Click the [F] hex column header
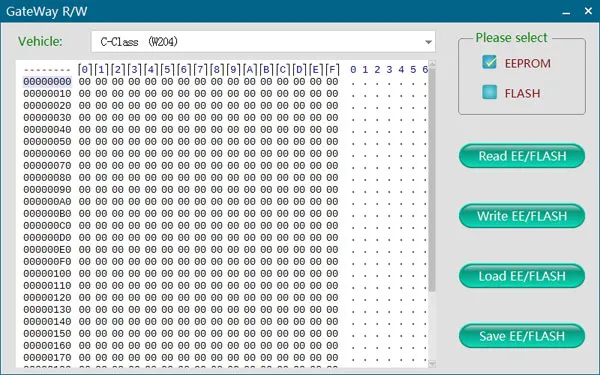This screenshot has width=600, height=375. point(332,70)
